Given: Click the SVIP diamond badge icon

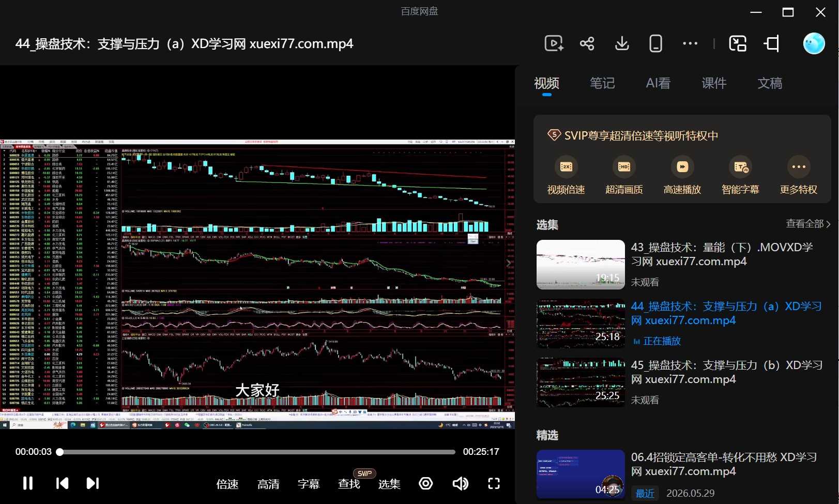Looking at the screenshot, I should click(554, 135).
